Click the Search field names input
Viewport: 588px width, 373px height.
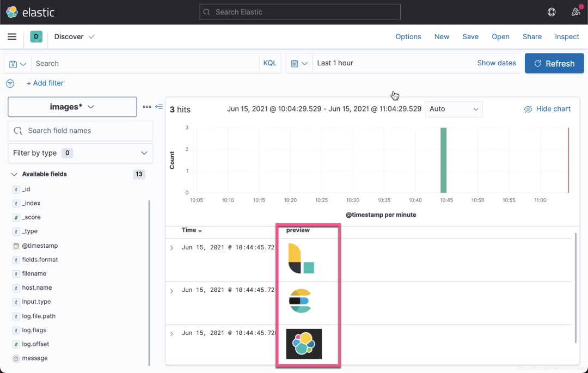80,131
